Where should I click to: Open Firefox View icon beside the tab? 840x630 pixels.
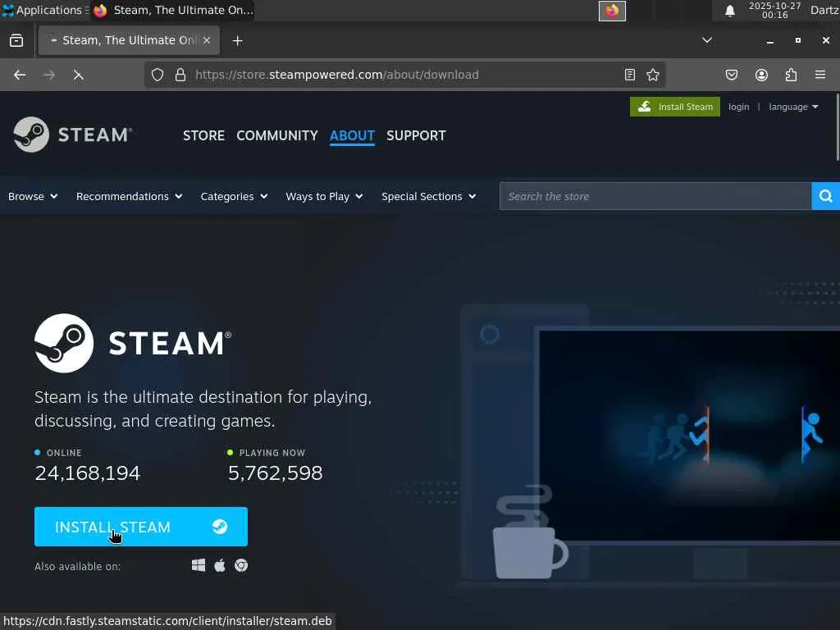pyautogui.click(x=16, y=40)
